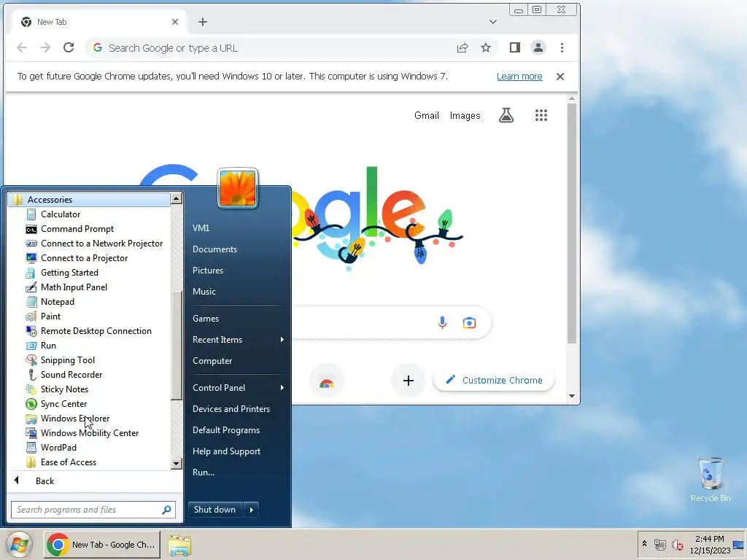Launch Math Input Panel

coord(74,287)
